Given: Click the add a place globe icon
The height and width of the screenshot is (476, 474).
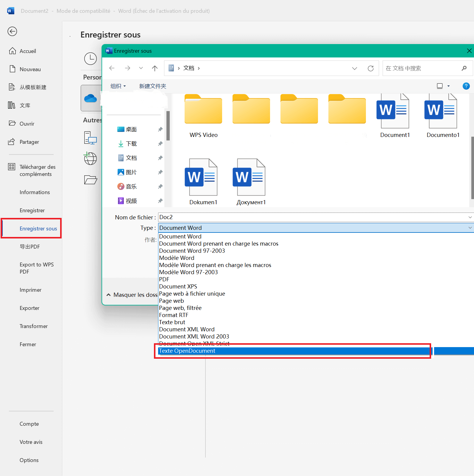Looking at the screenshot, I should (90, 158).
